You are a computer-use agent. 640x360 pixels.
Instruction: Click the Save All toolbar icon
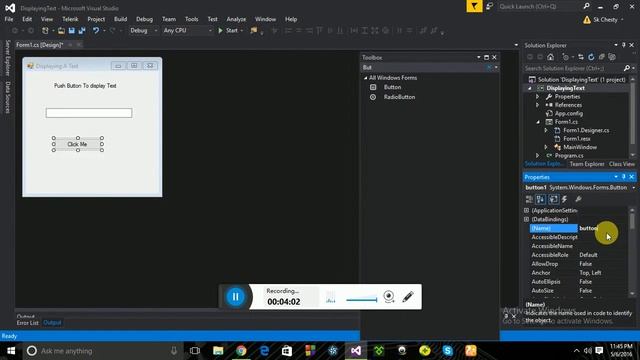[x=82, y=31]
